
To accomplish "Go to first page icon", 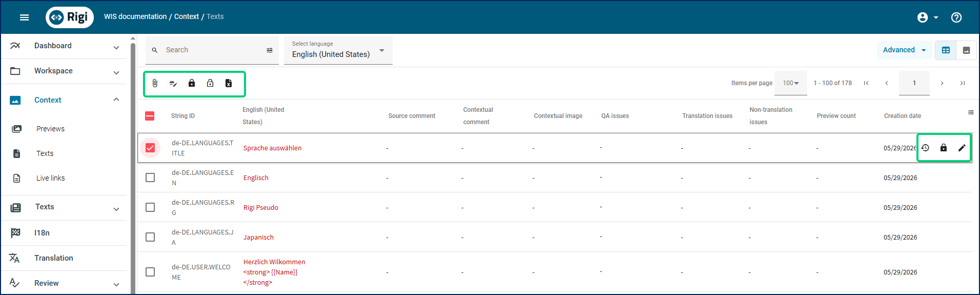I will (866, 83).
